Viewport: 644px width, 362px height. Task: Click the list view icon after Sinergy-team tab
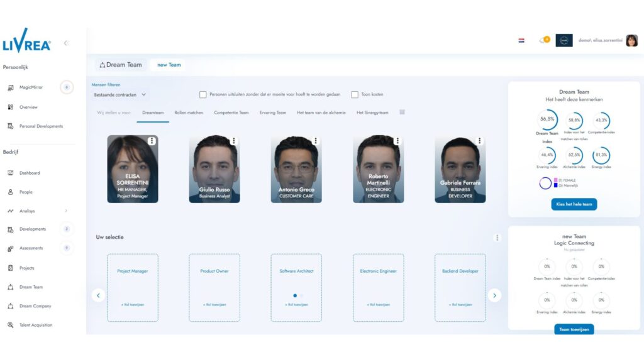(402, 112)
